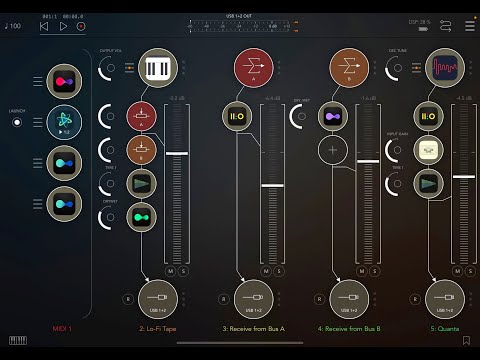Open USB 1+2 output node on Lo-Fi Tape
This screenshot has width=480, height=360.
[158, 299]
